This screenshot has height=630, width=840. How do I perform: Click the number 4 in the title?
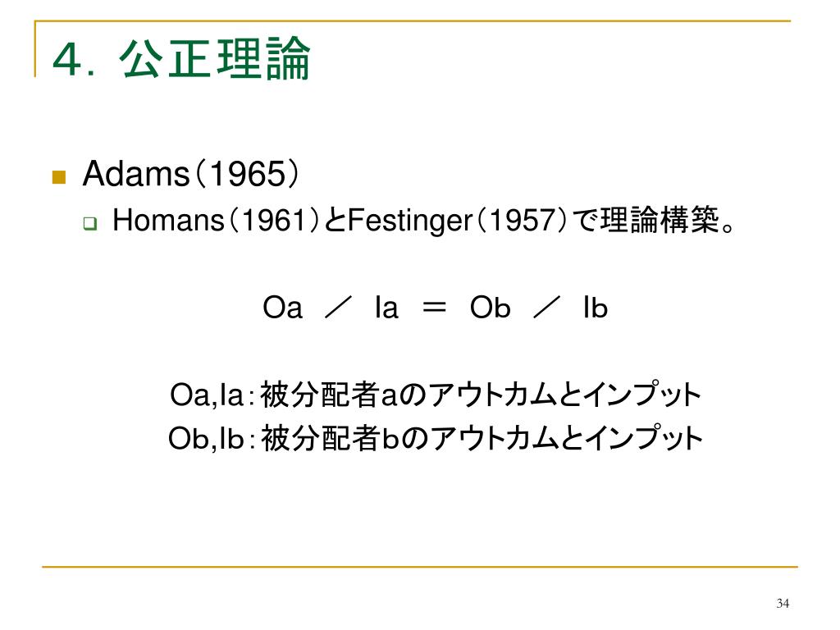click(x=67, y=59)
